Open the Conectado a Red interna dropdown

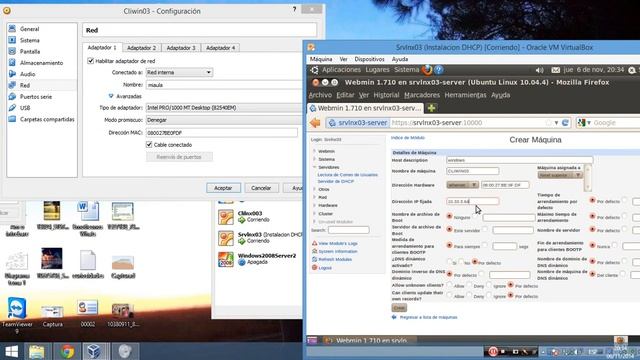pos(179,72)
